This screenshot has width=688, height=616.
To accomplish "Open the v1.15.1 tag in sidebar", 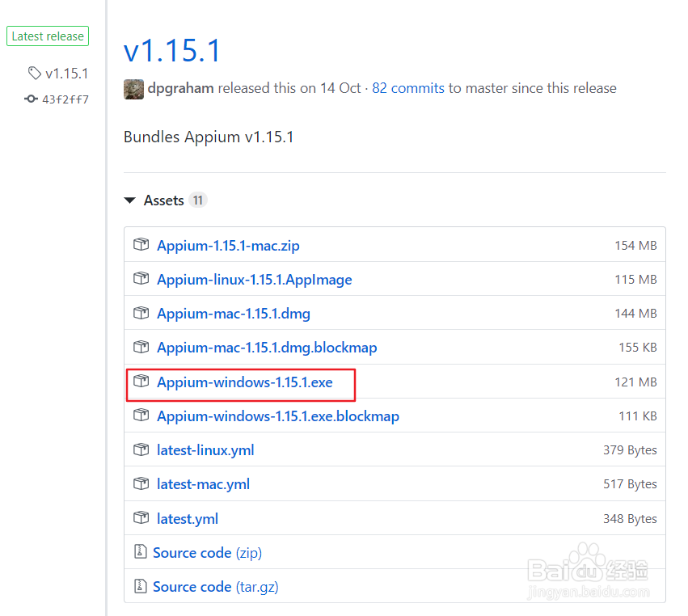I will point(66,74).
